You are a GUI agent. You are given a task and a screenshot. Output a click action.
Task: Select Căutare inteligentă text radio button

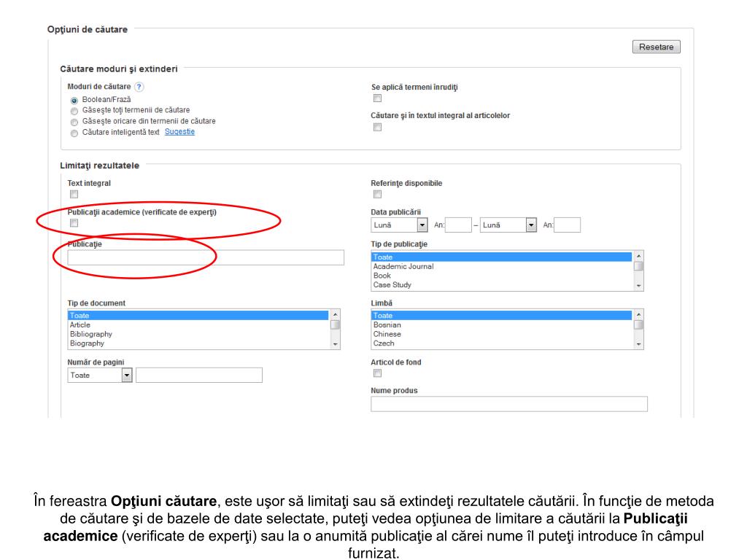[74, 133]
